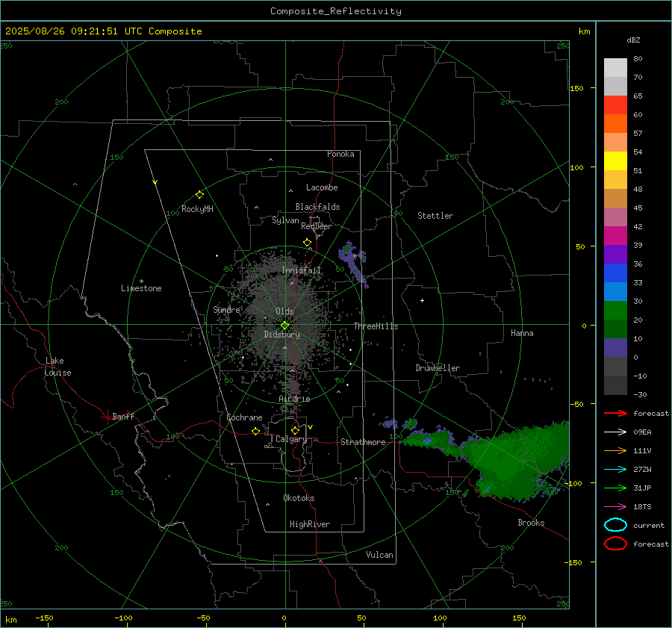Pick the red 60–65 dBZ color swatch
Viewport: 672px width, 628px height.
click(615, 105)
